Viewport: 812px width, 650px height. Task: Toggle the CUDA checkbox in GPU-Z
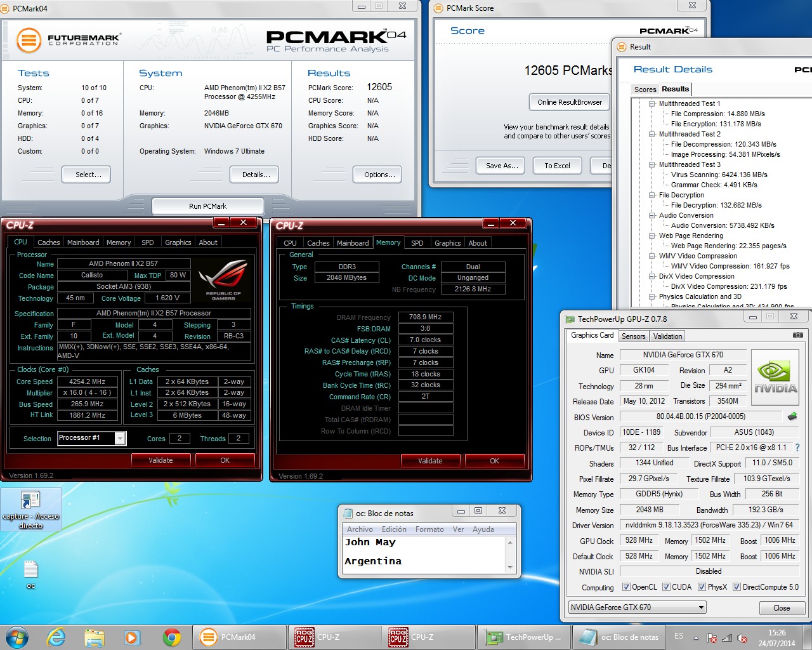(x=666, y=587)
